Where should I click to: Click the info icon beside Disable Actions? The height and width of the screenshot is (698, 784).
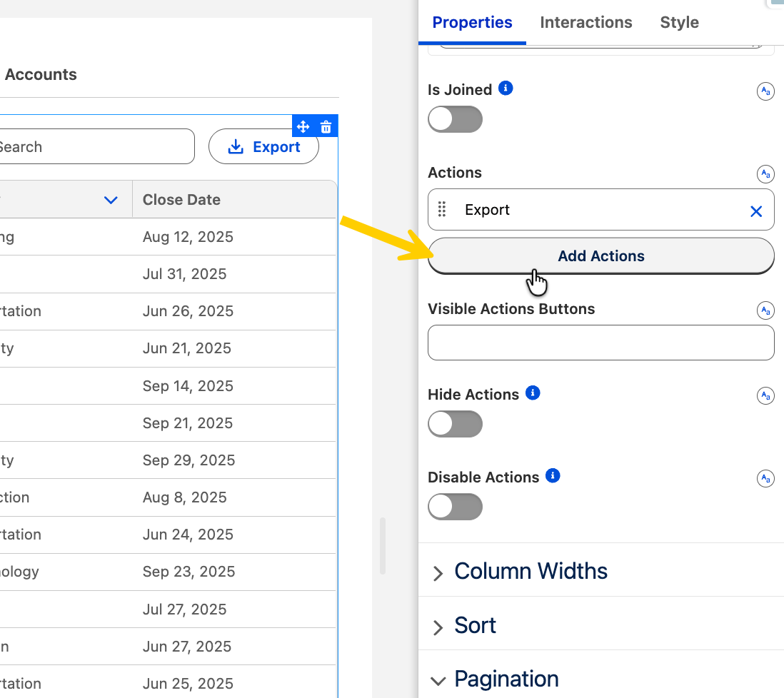point(552,476)
